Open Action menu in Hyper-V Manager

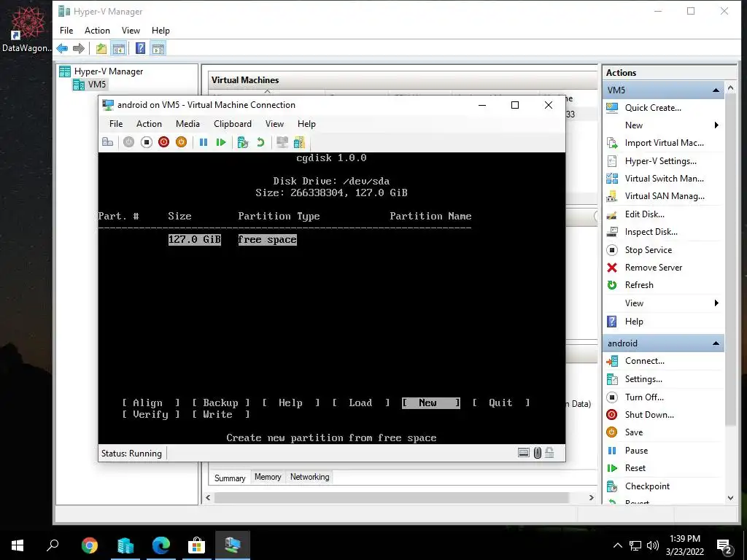coord(97,31)
